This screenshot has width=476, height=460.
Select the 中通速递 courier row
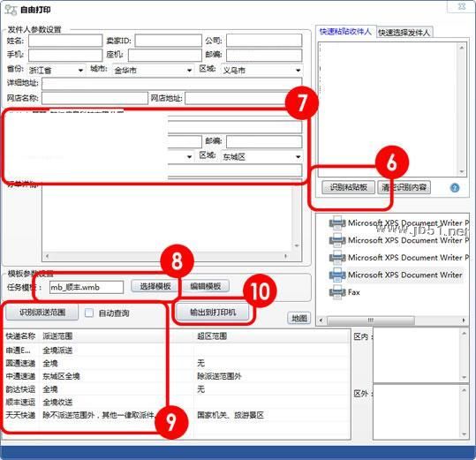(x=176, y=376)
